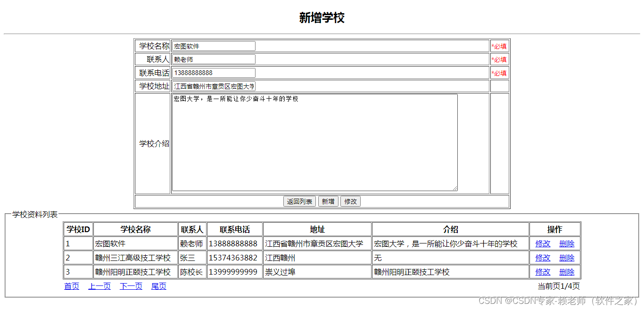Select the 赣州三江高级技工学校 name cell
The height and width of the screenshot is (310, 644).
(136, 258)
